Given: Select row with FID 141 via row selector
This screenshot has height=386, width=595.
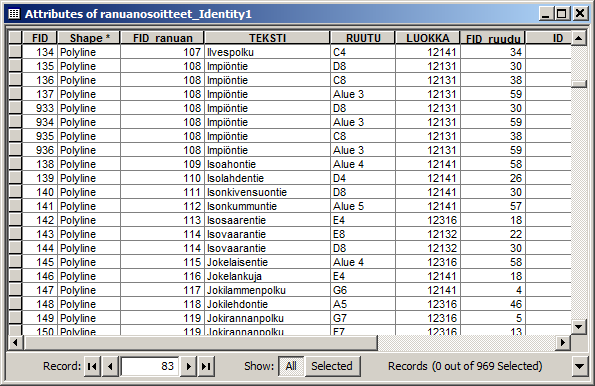Looking at the screenshot, I should 15,206.
